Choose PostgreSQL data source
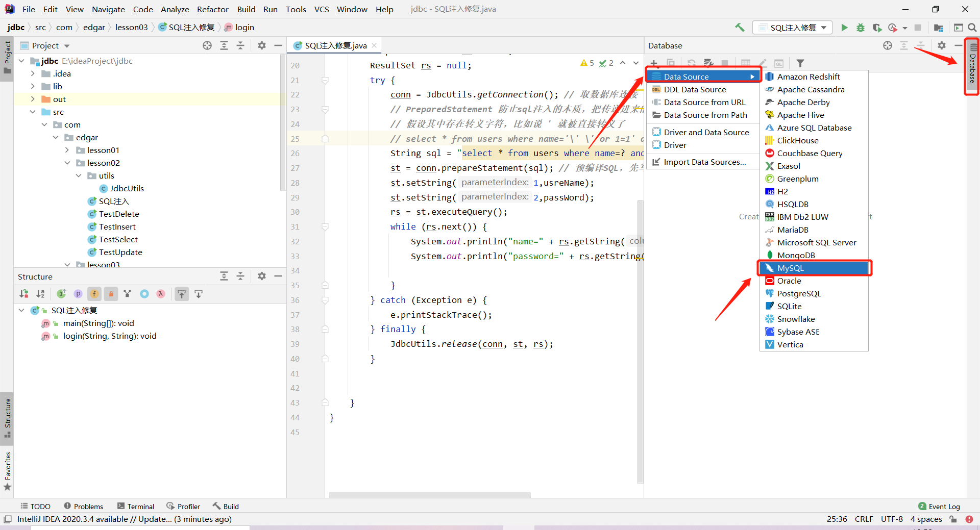The image size is (980, 530). tap(815, 293)
